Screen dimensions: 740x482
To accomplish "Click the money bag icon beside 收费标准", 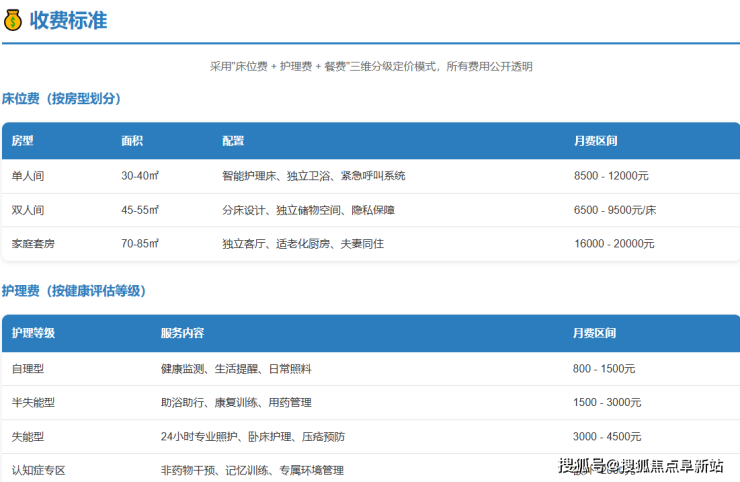I will [x=13, y=20].
